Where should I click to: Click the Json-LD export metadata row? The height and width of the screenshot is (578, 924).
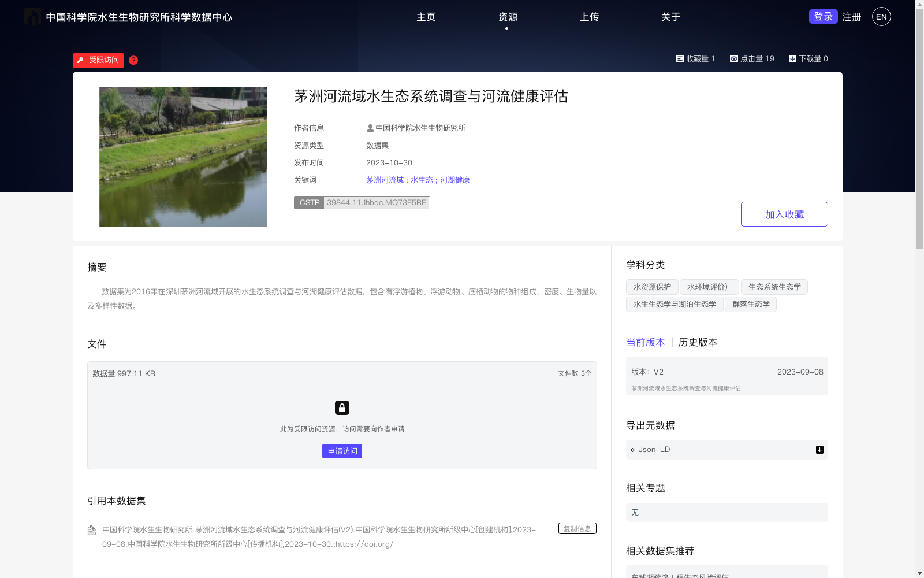[x=727, y=450]
